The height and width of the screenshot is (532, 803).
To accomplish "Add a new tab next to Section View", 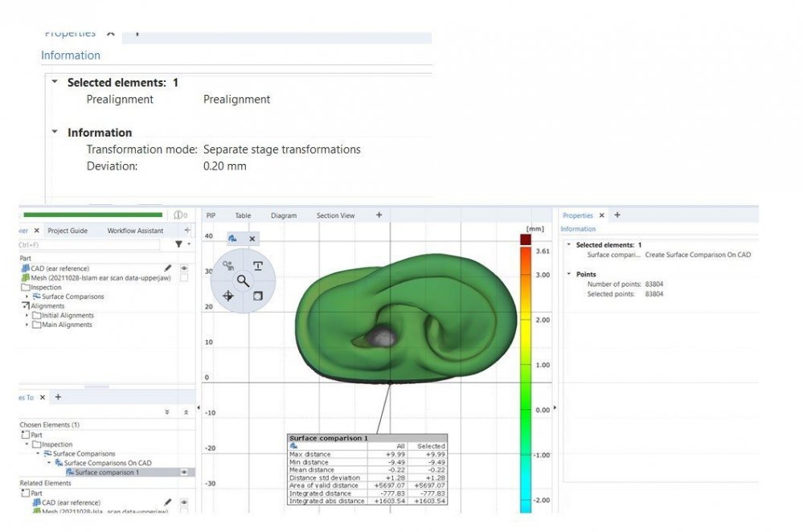I will point(379,215).
